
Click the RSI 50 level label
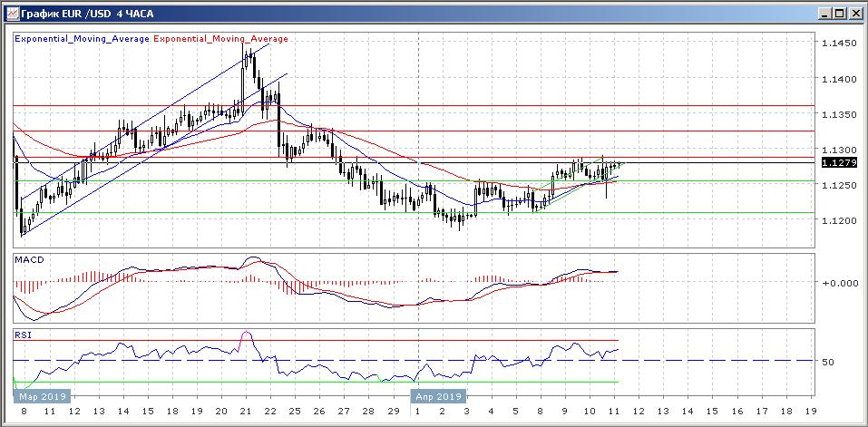tap(828, 362)
